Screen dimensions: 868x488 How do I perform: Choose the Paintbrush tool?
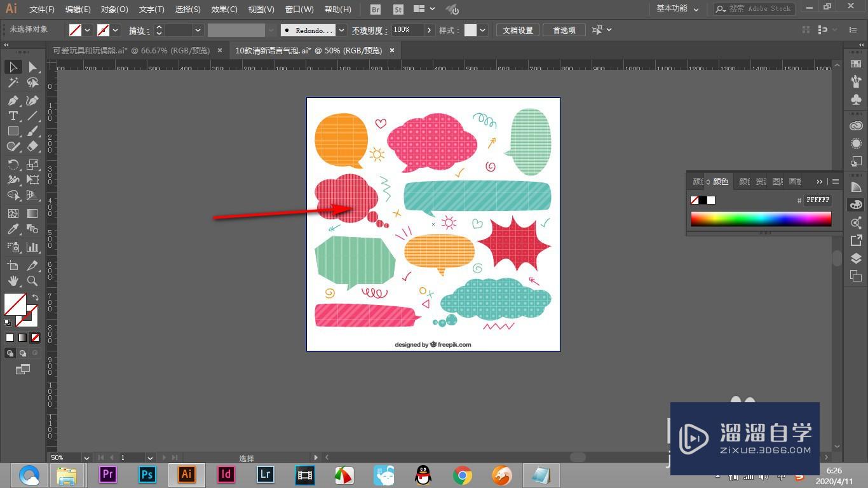click(32, 131)
